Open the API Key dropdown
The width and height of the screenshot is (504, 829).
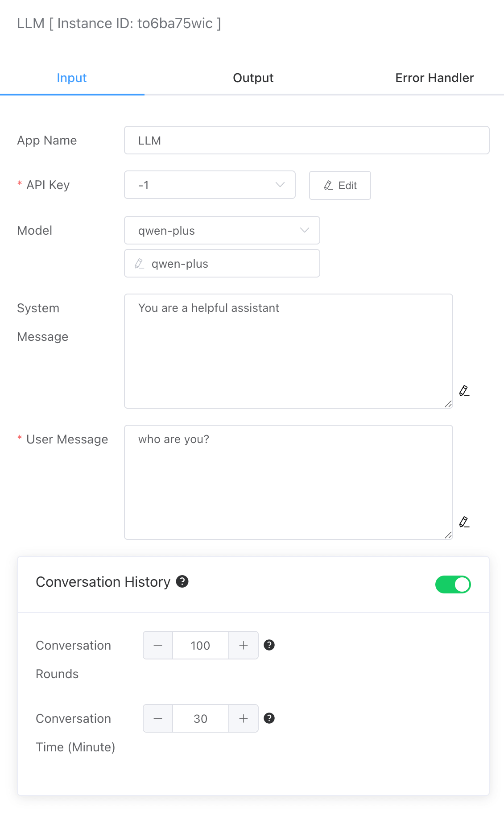tap(210, 185)
